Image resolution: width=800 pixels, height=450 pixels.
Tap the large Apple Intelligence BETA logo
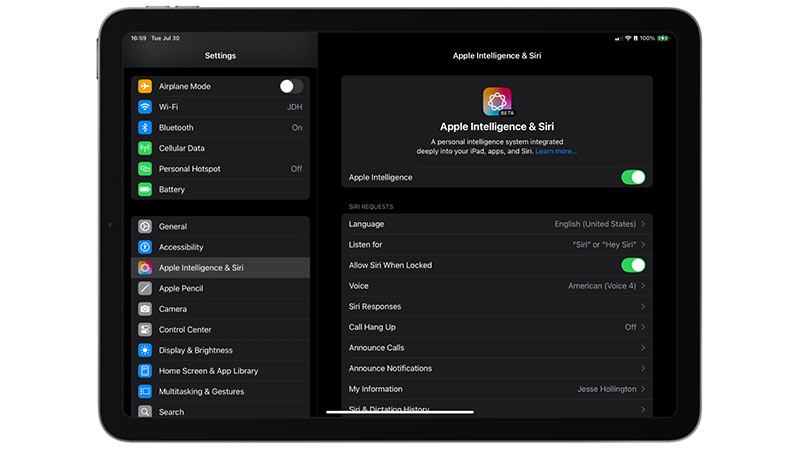497,102
